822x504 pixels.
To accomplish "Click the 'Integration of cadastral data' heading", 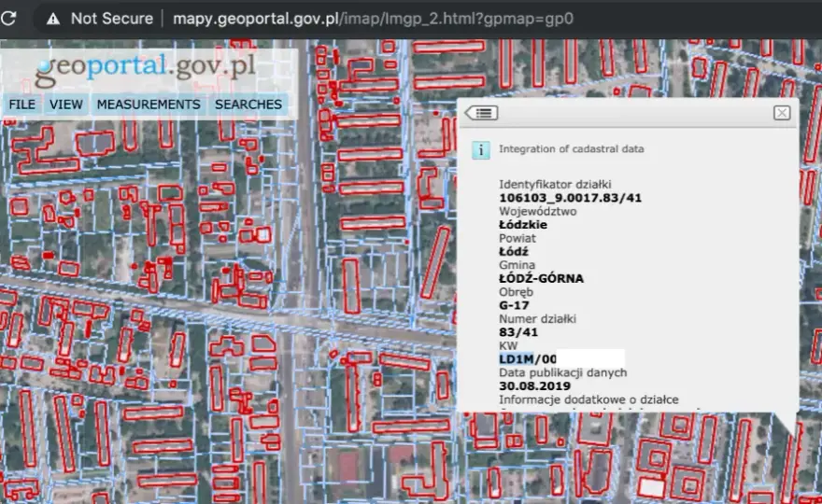I will [x=571, y=148].
